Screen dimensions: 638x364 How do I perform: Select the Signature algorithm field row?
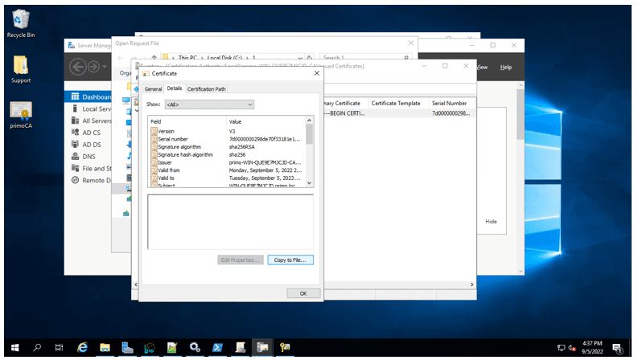pyautogui.click(x=179, y=147)
